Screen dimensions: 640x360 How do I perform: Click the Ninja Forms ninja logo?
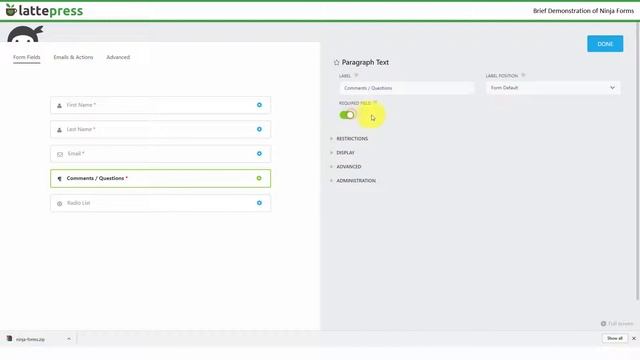25,34
